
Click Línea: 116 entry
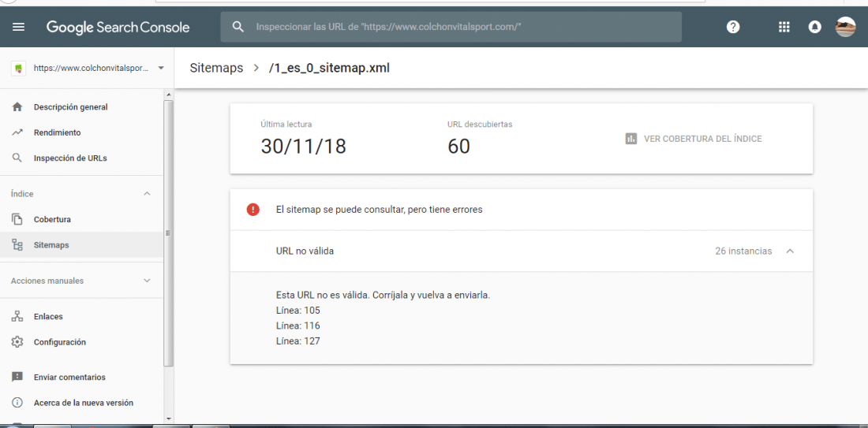(x=298, y=326)
